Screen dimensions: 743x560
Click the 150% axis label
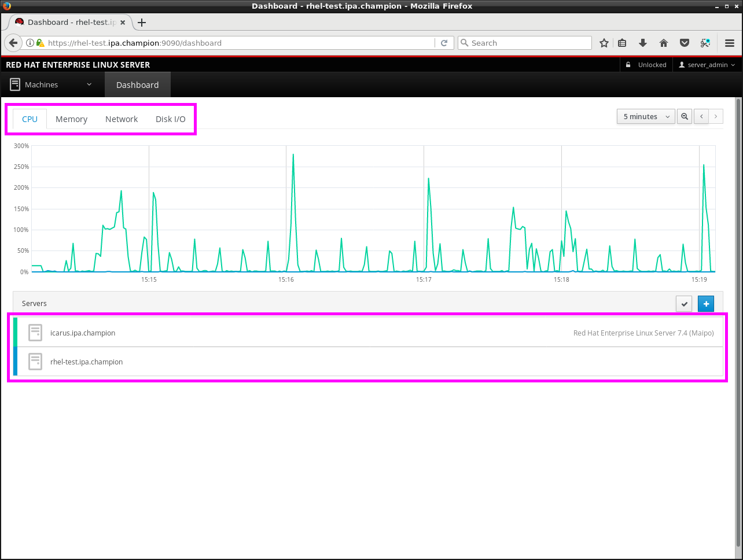click(x=21, y=209)
